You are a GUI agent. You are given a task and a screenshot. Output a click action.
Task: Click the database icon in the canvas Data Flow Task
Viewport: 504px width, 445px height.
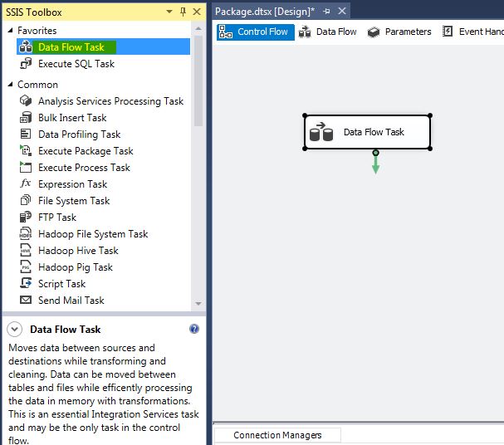321,132
